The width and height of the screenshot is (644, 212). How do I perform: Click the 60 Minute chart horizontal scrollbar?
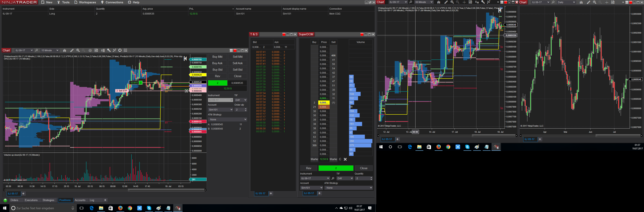[x=493, y=136]
